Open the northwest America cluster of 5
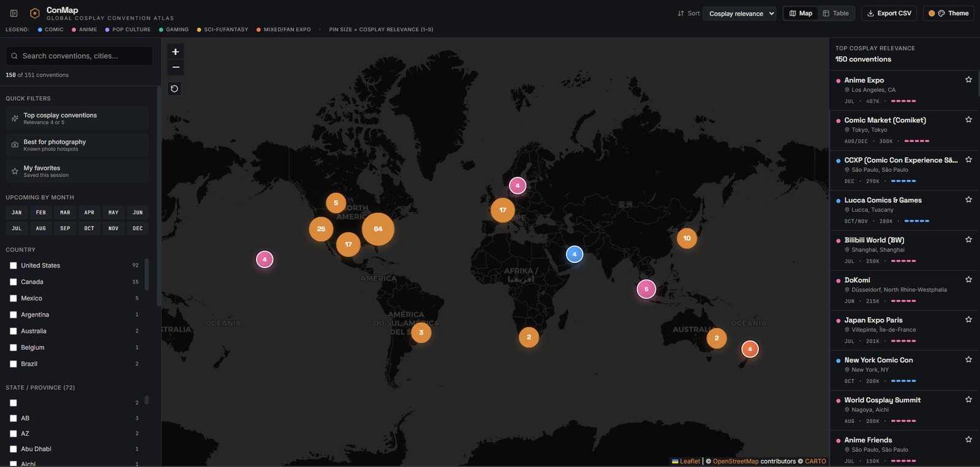Viewport: 980px width, 467px height. tap(336, 203)
